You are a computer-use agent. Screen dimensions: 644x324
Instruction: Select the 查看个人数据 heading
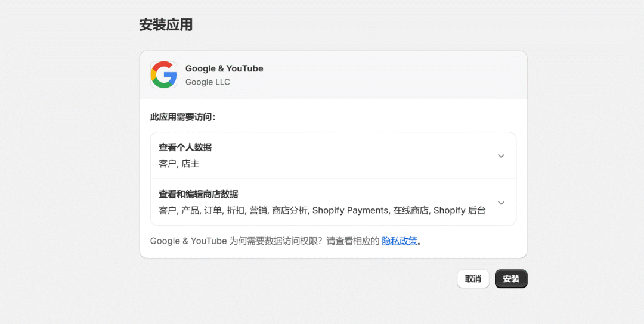coord(185,148)
